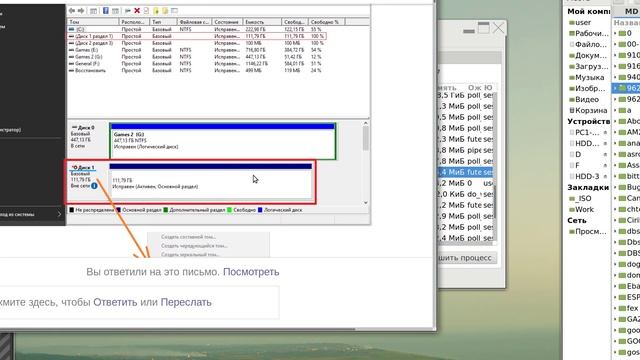Eject the PC1 device in file manager

click(605, 133)
